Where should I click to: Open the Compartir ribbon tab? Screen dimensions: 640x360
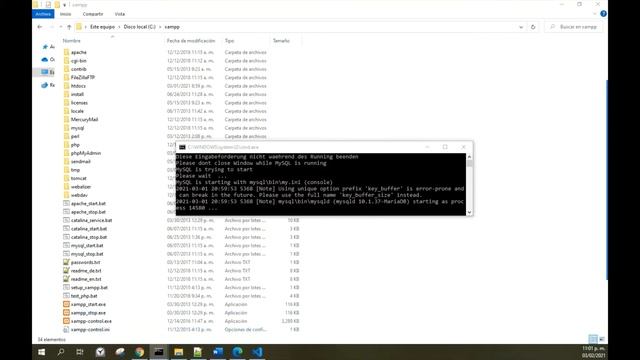tap(93, 14)
